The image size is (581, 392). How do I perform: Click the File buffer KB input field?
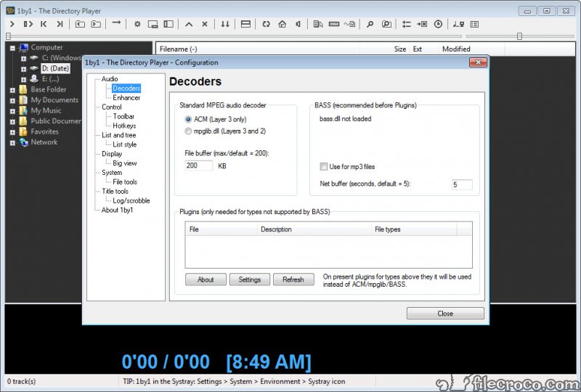tap(198, 166)
